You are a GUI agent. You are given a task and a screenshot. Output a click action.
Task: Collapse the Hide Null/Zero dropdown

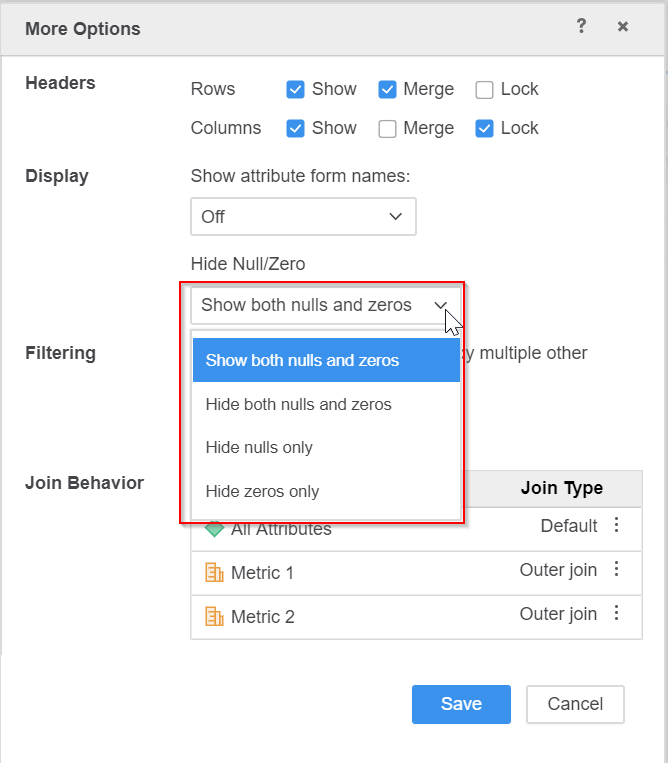click(326, 305)
